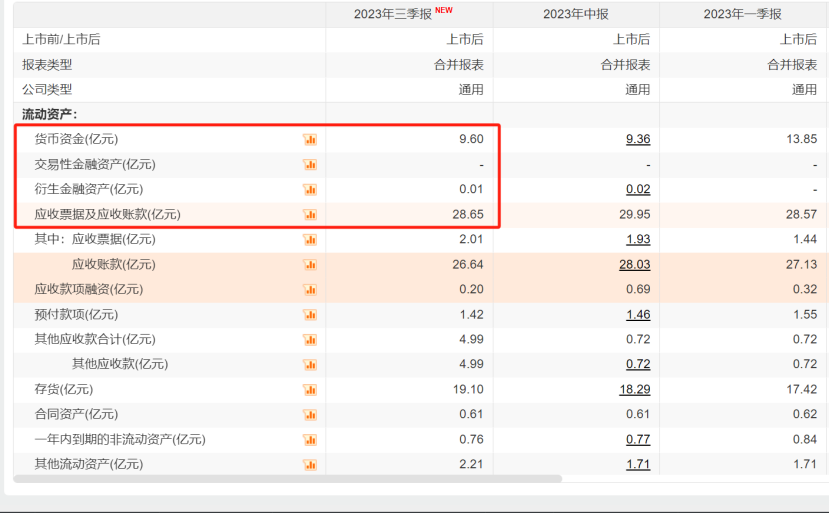830x513 pixels.
Task: Select the 2023年中报 column header
Action: pyautogui.click(x=575, y=14)
